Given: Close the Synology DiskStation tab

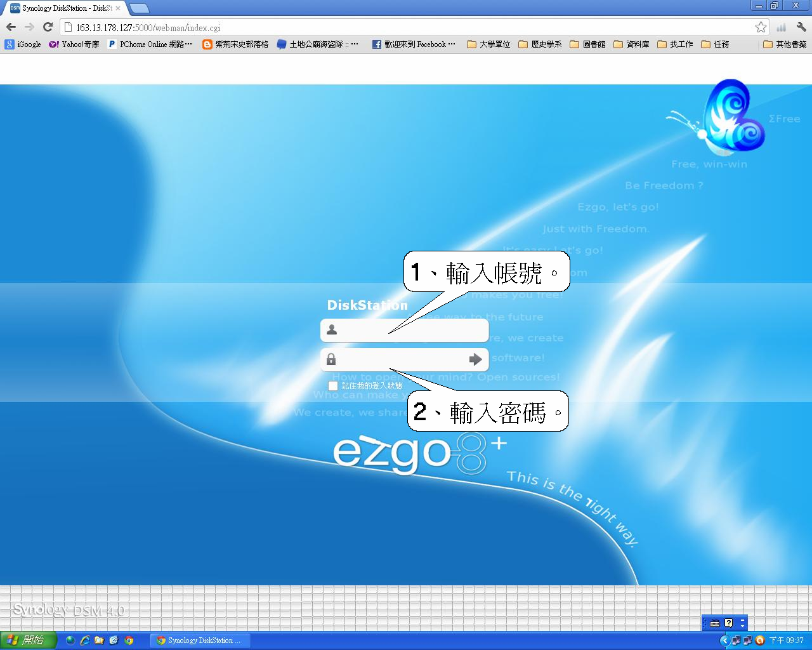Looking at the screenshot, I should click(117, 8).
